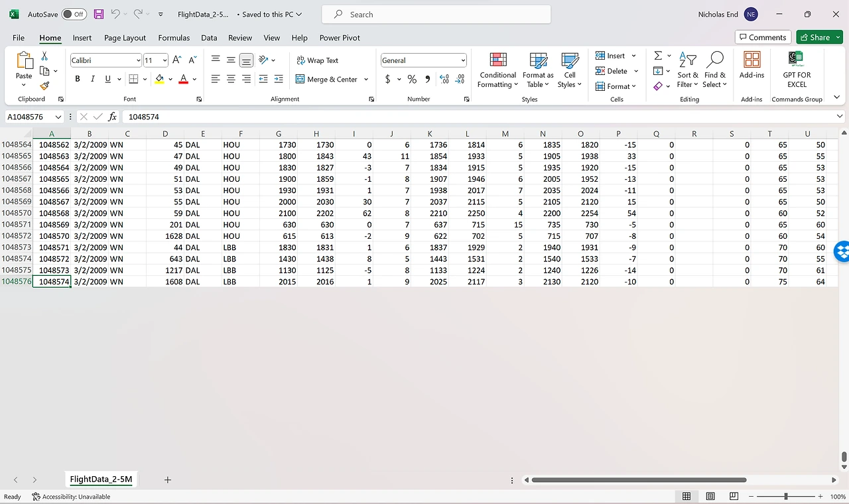Click the Insert Function fx icon
This screenshot has width=849, height=504.
tap(113, 117)
